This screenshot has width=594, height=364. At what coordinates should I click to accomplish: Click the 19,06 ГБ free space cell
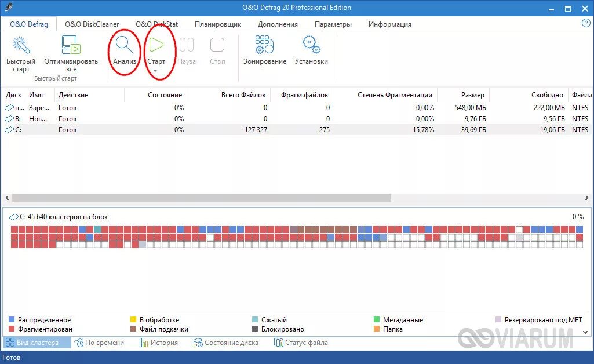coord(552,129)
